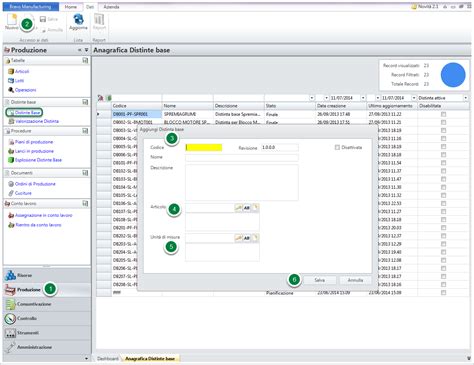This screenshot has width=474, height=365.
Task: Click Salva in the Aggiungi Distinta base dialog
Action: pos(320,280)
